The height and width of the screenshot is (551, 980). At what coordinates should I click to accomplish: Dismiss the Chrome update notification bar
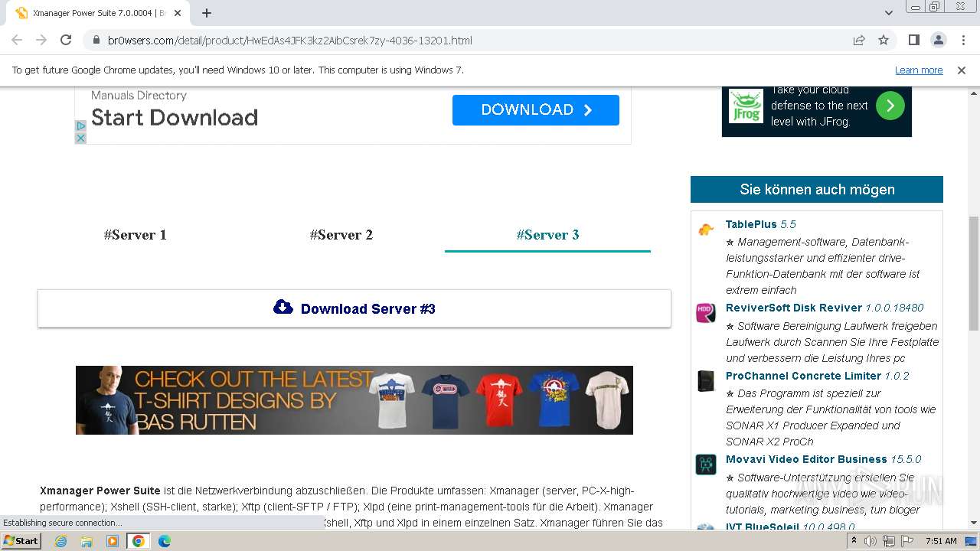click(x=962, y=70)
